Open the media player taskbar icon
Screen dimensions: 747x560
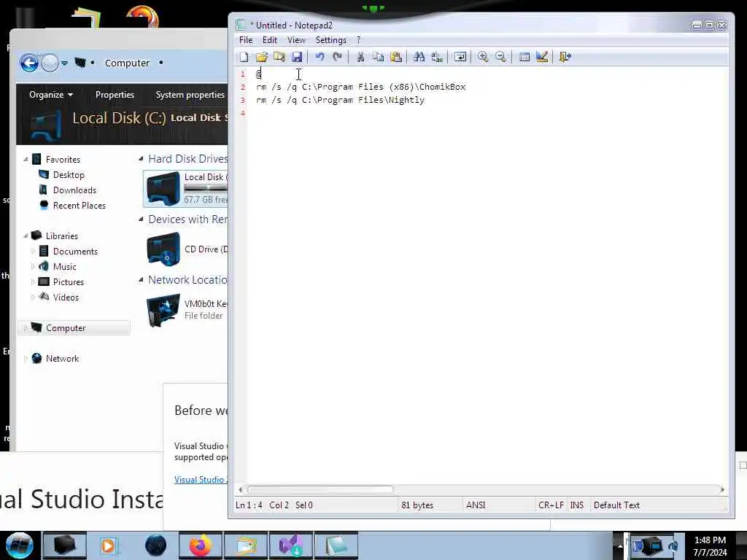pos(109,545)
